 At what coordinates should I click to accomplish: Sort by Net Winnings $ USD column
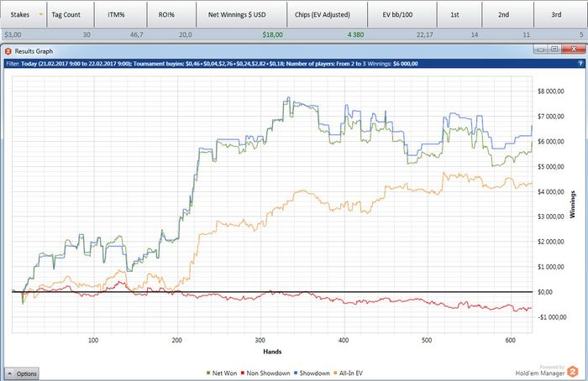click(x=241, y=14)
